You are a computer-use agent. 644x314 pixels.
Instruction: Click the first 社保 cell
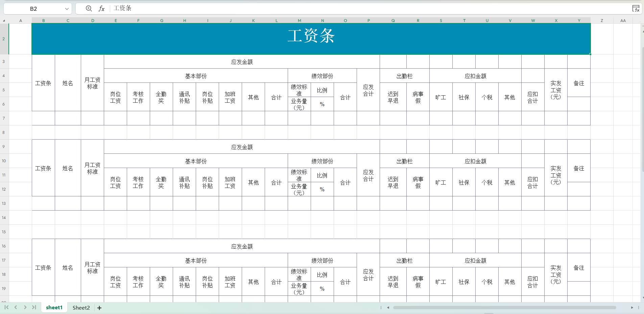click(x=464, y=97)
